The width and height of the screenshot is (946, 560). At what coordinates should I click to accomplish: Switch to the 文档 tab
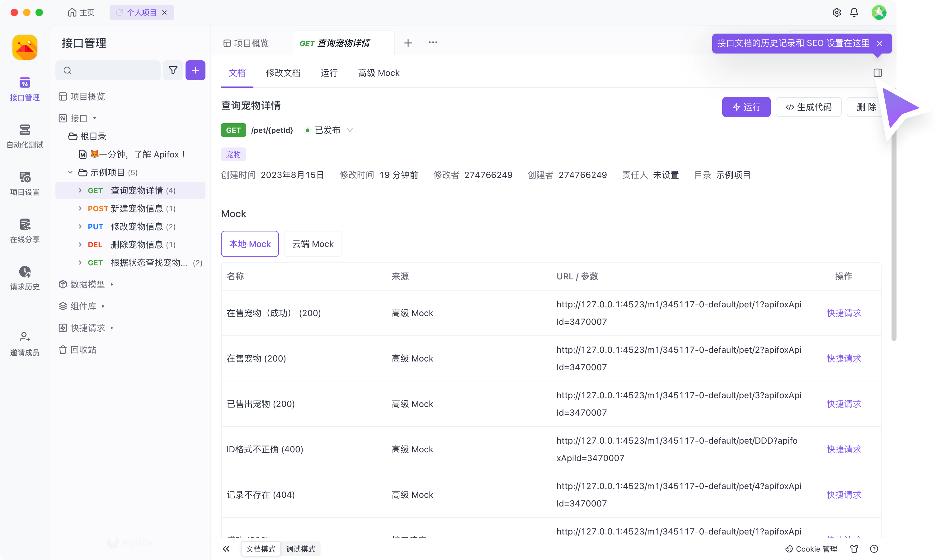237,73
